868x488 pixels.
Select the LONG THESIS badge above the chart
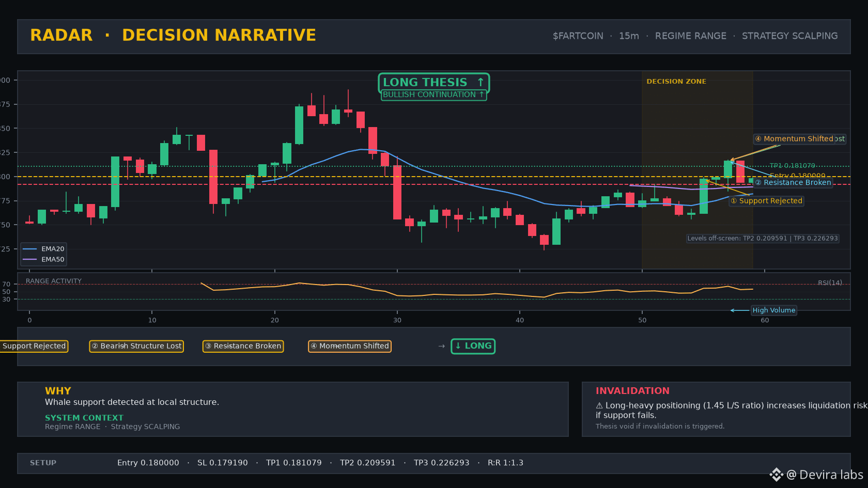(433, 82)
